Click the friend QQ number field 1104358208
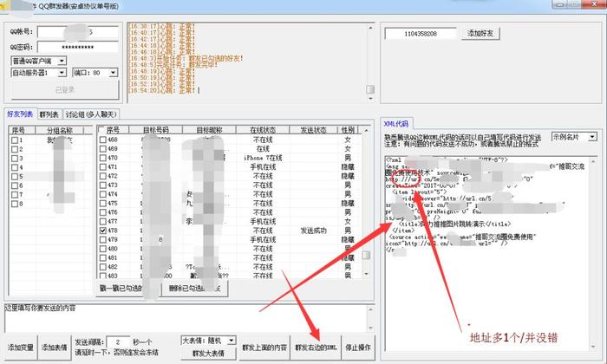The width and height of the screenshot is (607, 364). (x=421, y=34)
